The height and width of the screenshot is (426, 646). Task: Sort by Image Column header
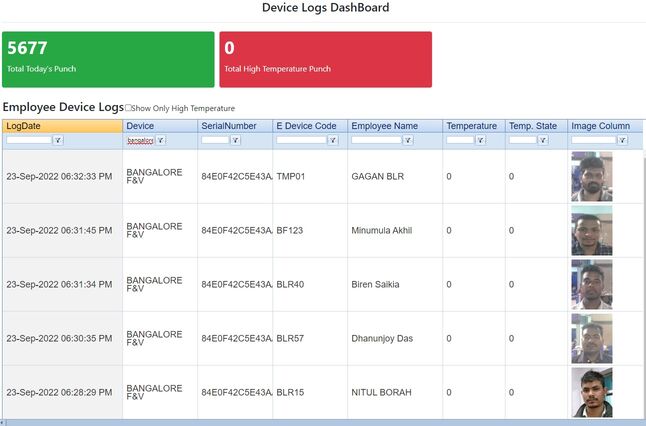[605, 126]
